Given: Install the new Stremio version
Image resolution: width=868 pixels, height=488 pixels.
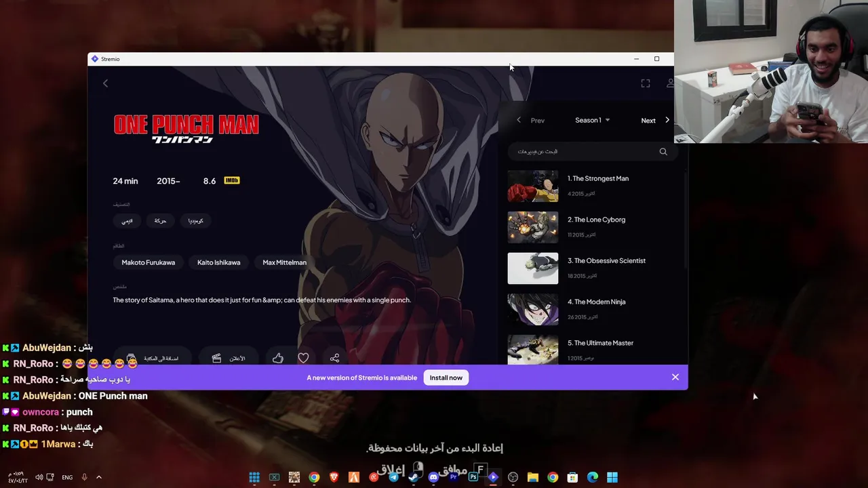Looking at the screenshot, I should [446, 378].
